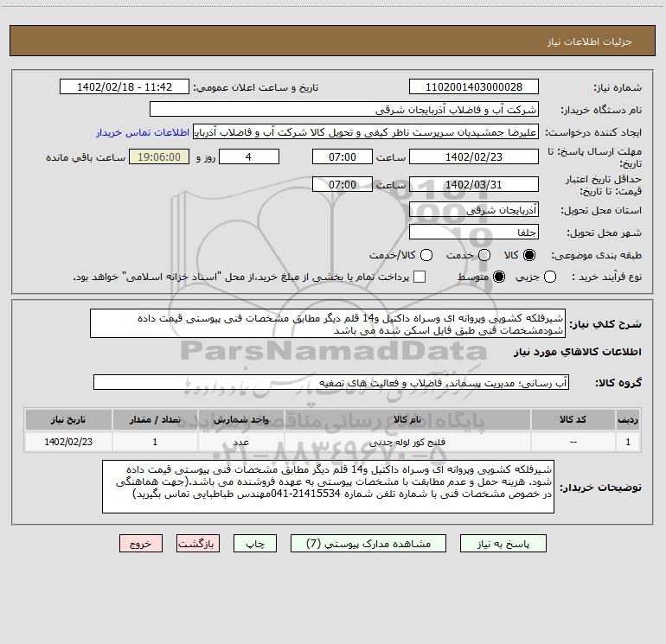Open the اطلاعات تماس خریدار link
The height and width of the screenshot is (644, 666).
coord(143,132)
